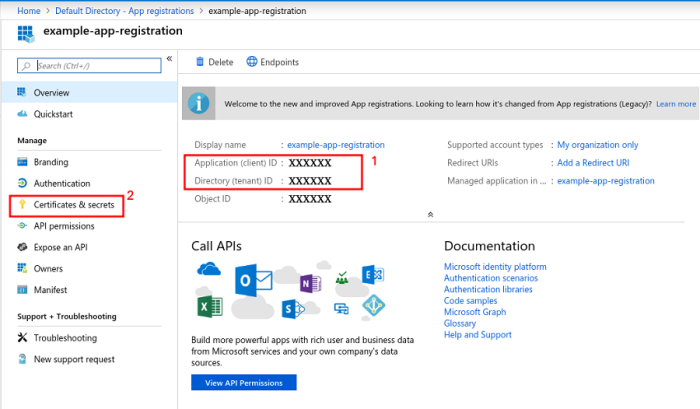Click the Delete trash can icon
Viewport: 700px width, 409px height.
click(200, 62)
